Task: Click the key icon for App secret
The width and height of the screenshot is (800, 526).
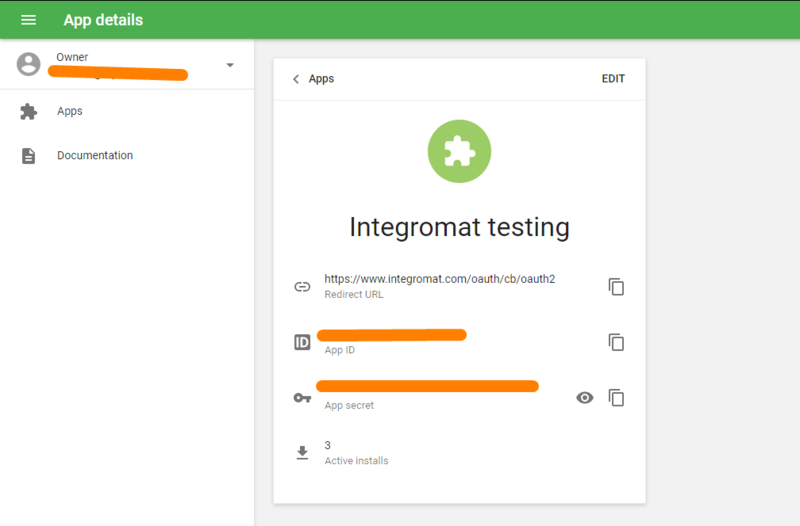Action: [x=302, y=398]
